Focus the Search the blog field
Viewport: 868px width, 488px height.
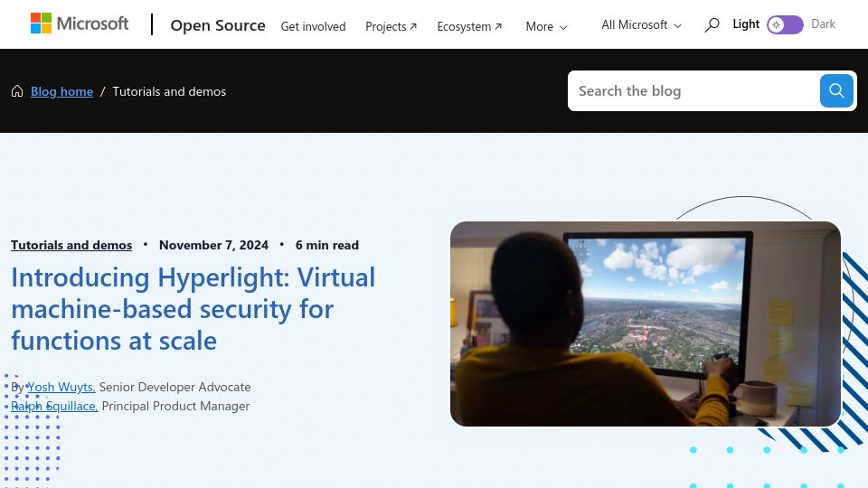(693, 90)
